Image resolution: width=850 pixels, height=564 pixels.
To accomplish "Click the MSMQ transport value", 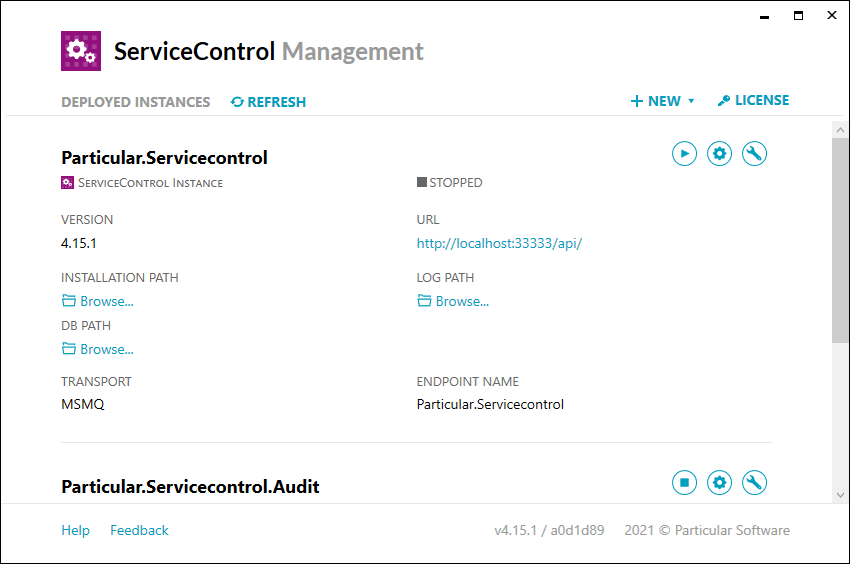I will 82,405.
